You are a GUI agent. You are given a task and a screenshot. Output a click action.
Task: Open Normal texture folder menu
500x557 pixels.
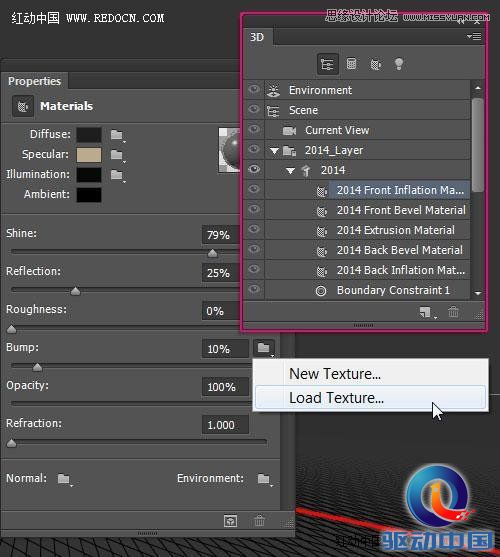[64, 479]
